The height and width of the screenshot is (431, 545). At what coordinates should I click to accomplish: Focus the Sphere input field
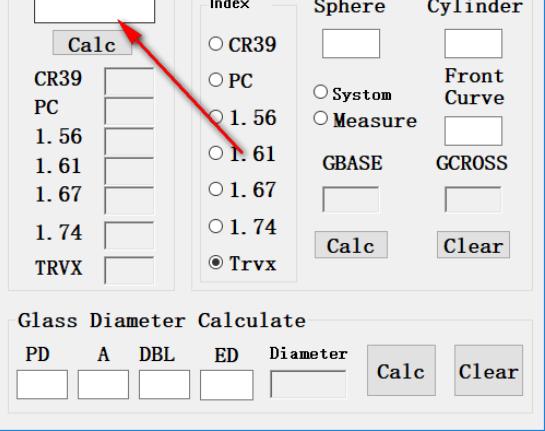point(351,44)
